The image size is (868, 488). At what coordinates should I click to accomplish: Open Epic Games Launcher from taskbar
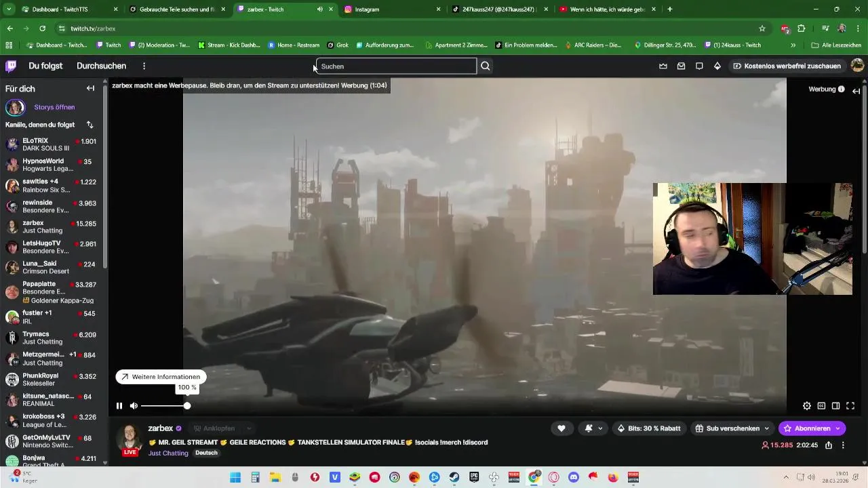[x=474, y=477]
